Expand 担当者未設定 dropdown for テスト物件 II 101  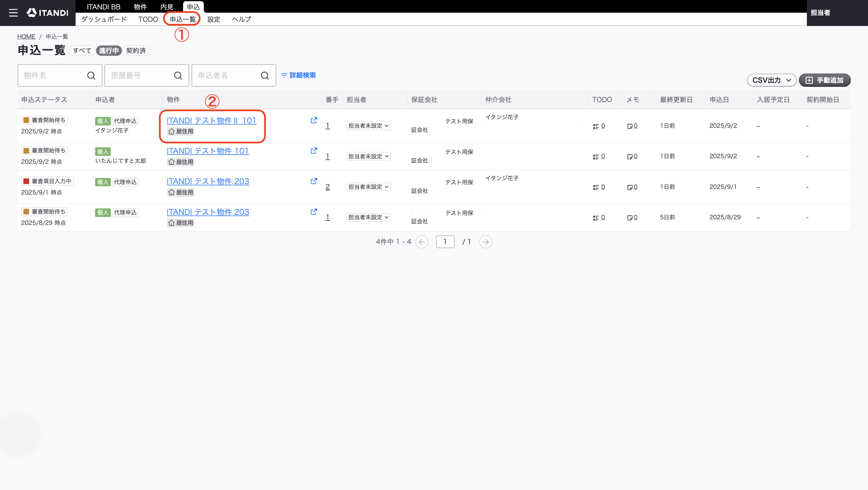(368, 126)
